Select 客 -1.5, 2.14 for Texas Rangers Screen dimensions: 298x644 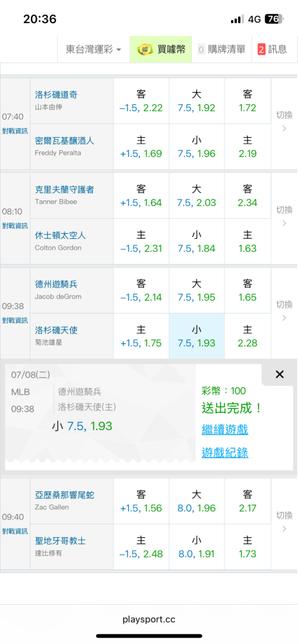(141, 290)
